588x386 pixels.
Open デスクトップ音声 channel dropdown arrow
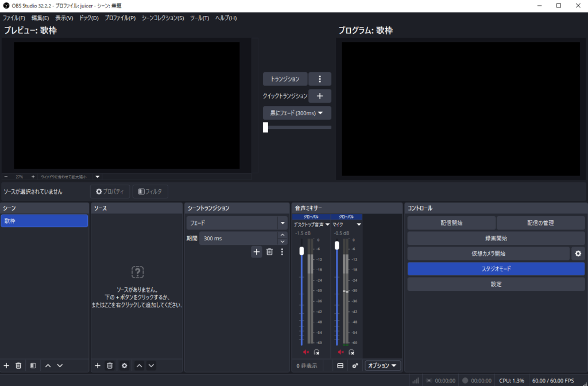[x=327, y=225]
